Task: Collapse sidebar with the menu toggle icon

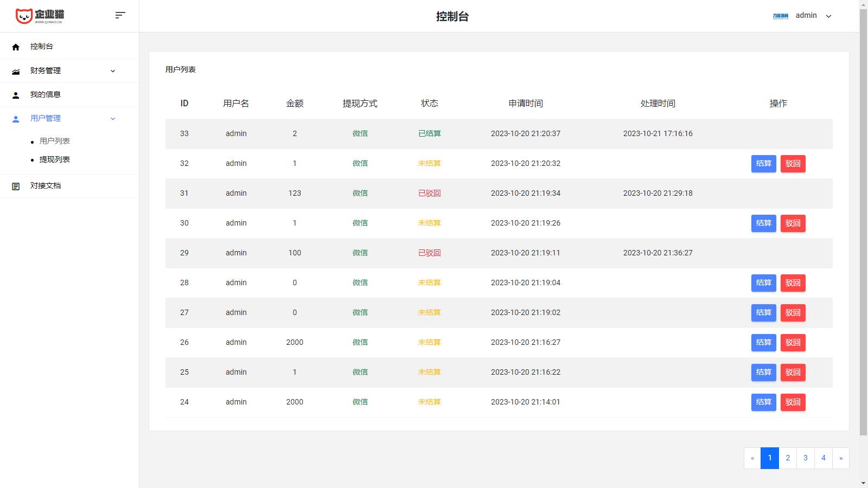Action: (x=120, y=15)
